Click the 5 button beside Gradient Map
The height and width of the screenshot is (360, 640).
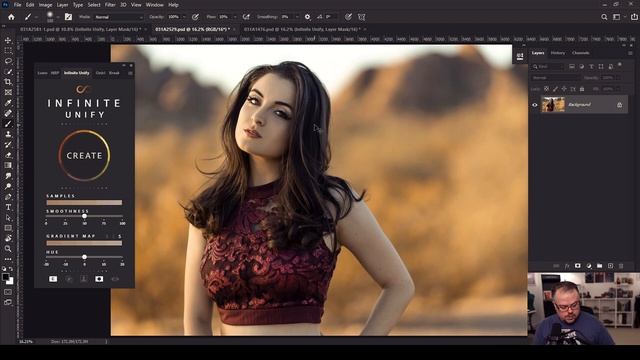coord(120,236)
